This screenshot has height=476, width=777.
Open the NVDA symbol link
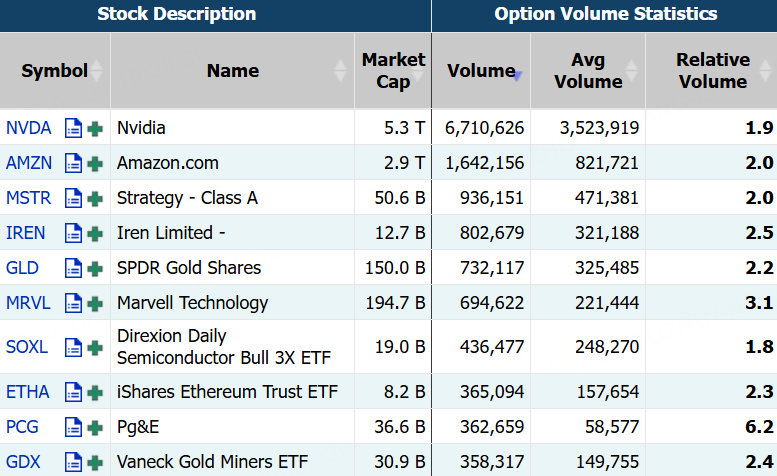(28, 128)
